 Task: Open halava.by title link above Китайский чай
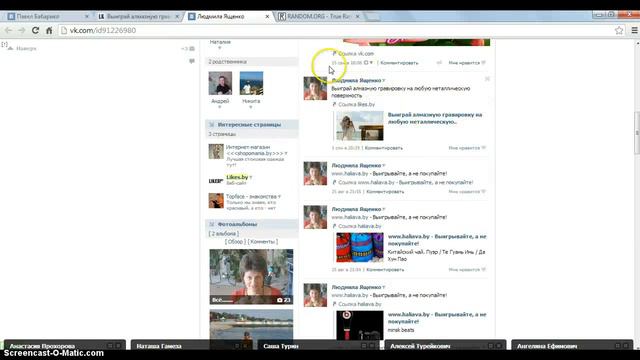tap(437, 240)
